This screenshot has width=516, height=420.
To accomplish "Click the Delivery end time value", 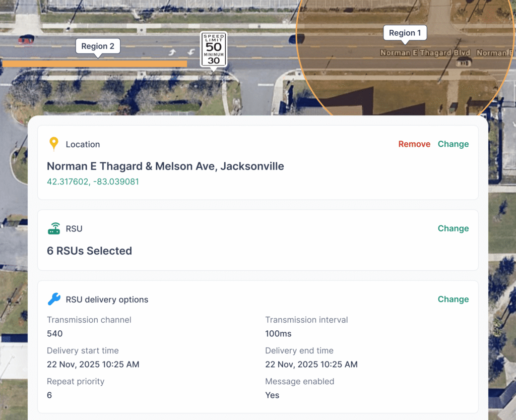I will click(x=311, y=365).
